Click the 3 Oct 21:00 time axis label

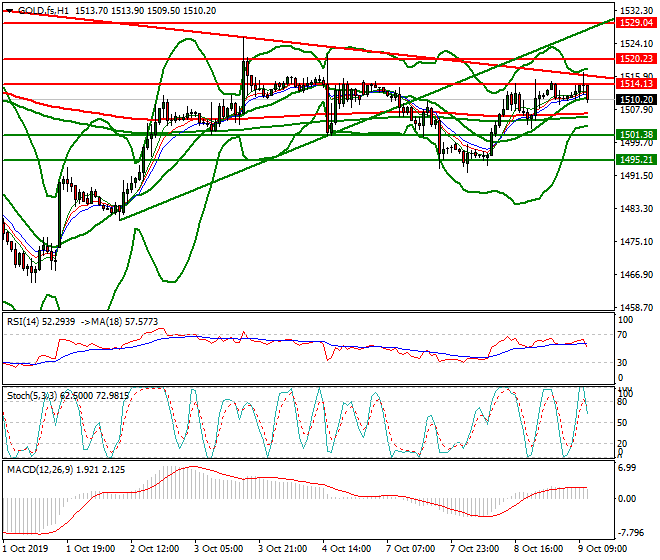point(282,549)
